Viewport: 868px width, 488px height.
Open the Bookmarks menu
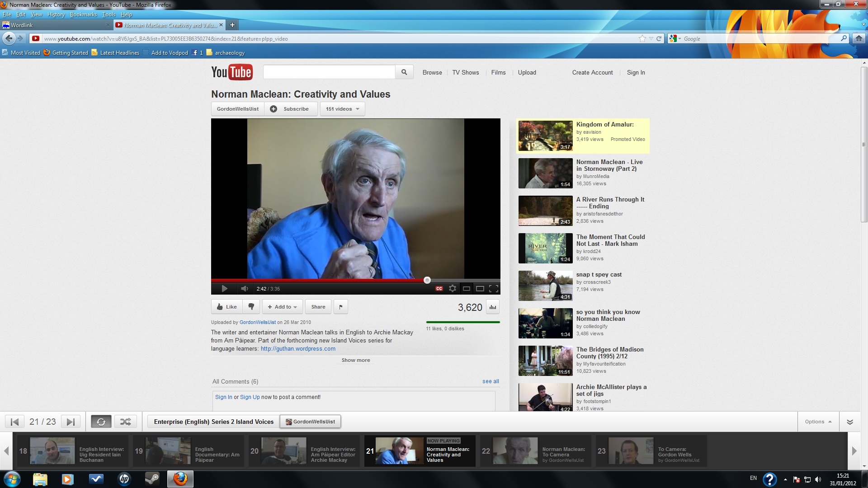tap(83, 14)
